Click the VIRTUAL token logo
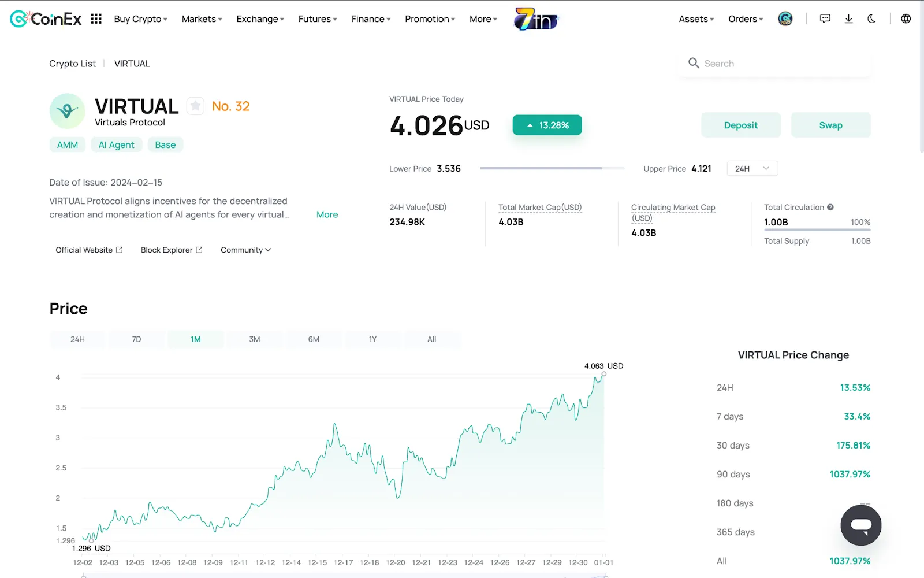The image size is (924, 578). [x=68, y=111]
